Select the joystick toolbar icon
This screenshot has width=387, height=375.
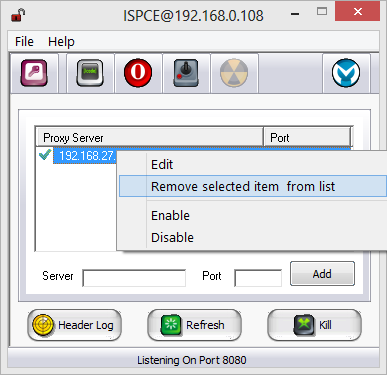point(186,73)
